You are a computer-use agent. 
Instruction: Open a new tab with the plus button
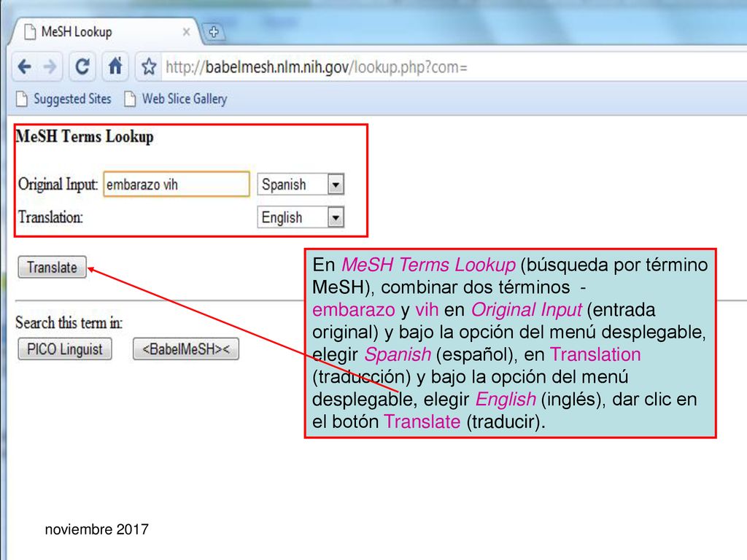pyautogui.click(x=214, y=32)
